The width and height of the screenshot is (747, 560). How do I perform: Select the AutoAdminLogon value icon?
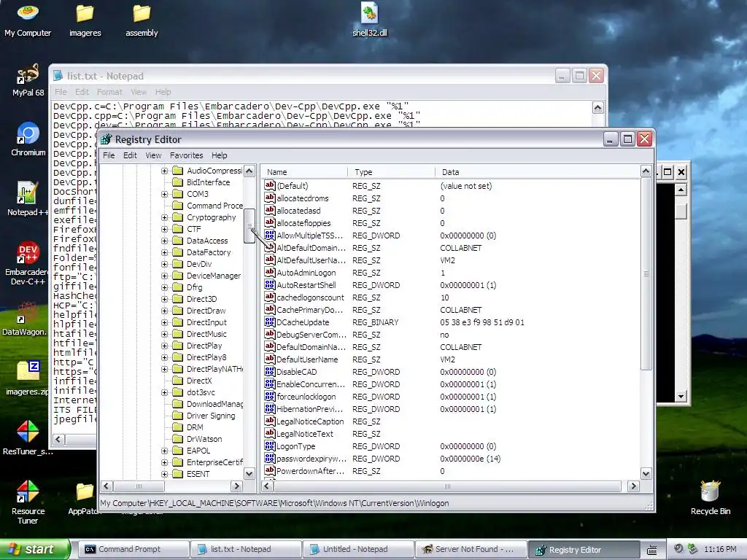click(270, 273)
